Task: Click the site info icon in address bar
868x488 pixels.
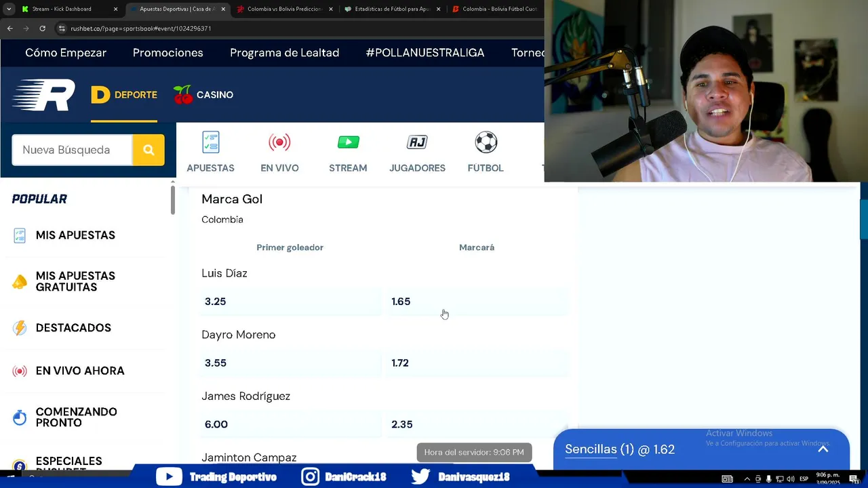Action: pyautogui.click(x=62, y=28)
